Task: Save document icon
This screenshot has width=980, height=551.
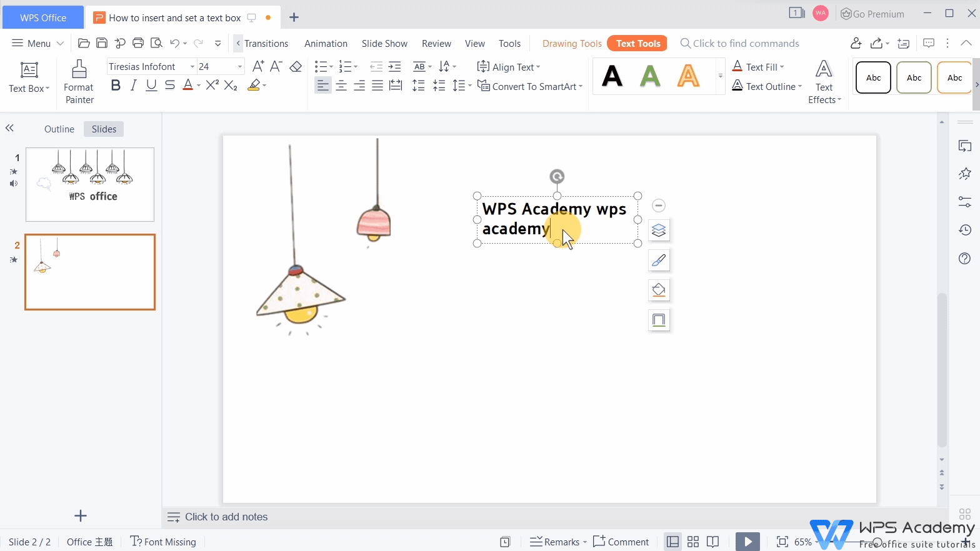Action: tap(102, 43)
